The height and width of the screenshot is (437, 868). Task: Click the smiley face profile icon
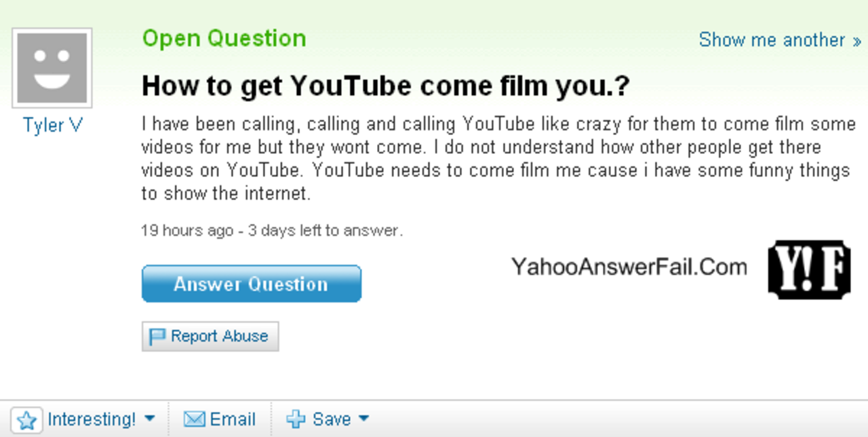pyautogui.click(x=52, y=66)
